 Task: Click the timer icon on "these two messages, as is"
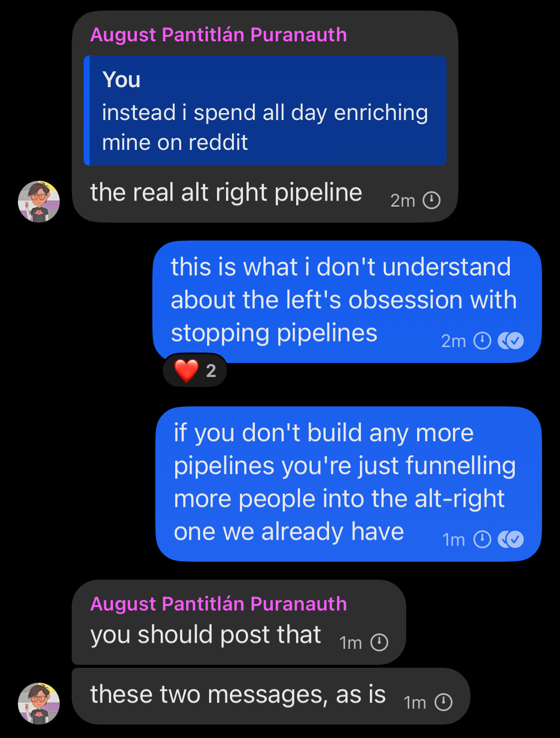point(444,702)
